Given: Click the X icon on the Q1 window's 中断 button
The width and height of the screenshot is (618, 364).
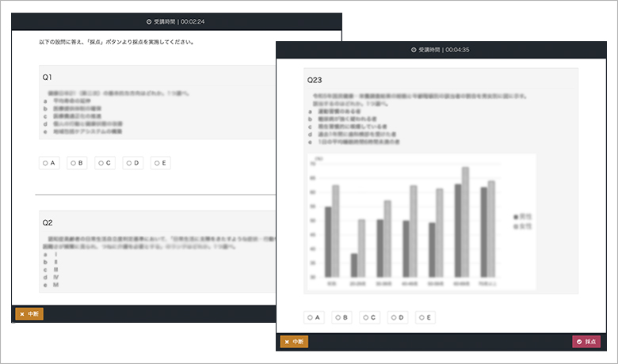Looking at the screenshot, I should click(21, 314).
